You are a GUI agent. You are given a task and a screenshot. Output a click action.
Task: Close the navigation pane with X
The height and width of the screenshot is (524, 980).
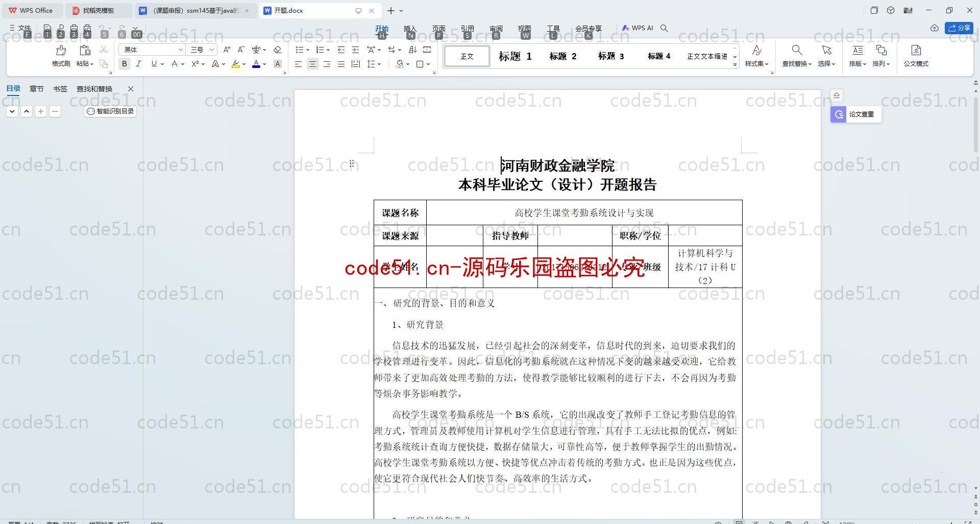coord(131,89)
